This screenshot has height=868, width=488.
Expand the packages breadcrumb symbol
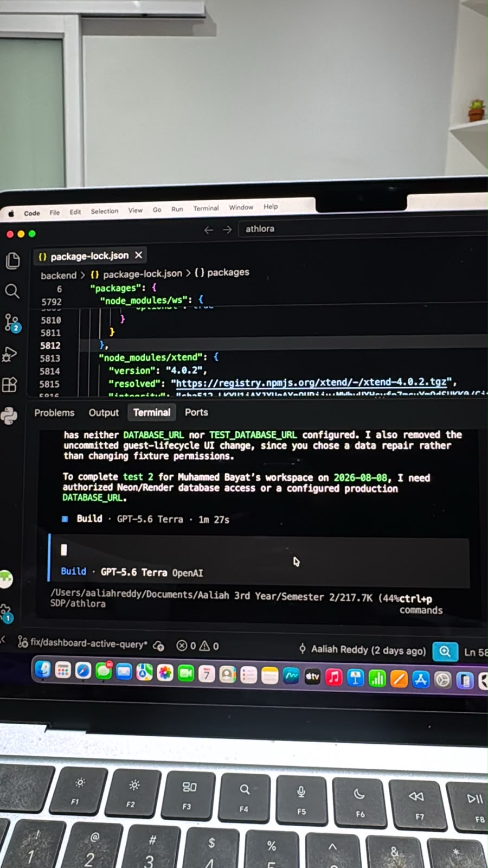coord(222,272)
